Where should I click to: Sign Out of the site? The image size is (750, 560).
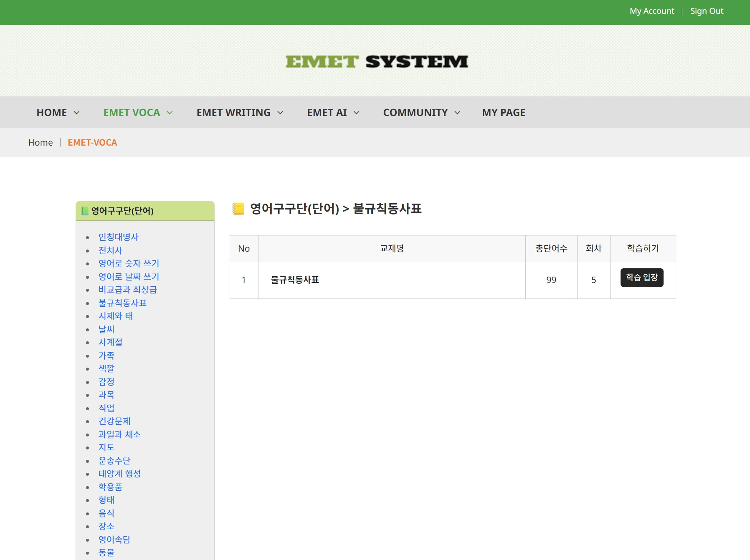click(707, 11)
